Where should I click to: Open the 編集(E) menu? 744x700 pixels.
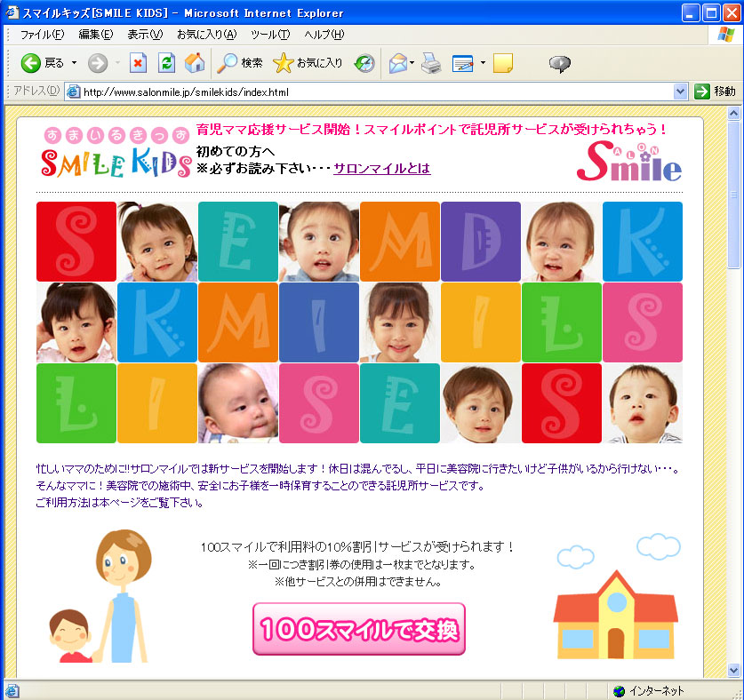pyautogui.click(x=96, y=35)
